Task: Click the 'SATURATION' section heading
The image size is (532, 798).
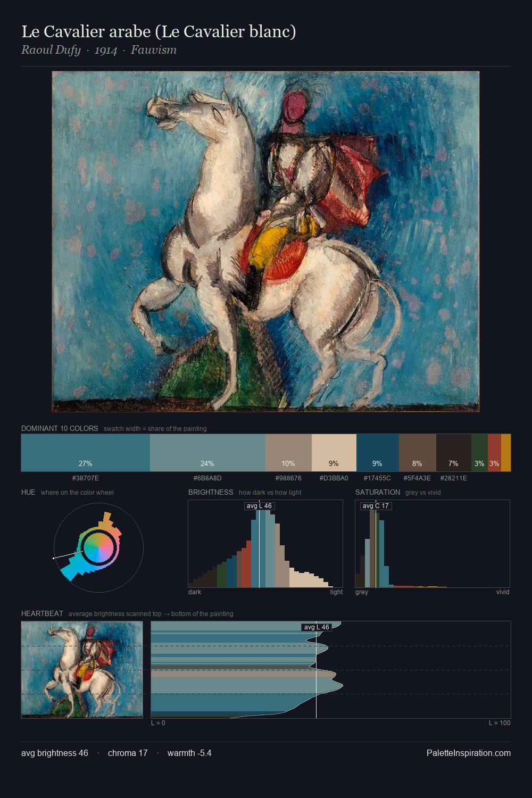Action: click(x=378, y=492)
